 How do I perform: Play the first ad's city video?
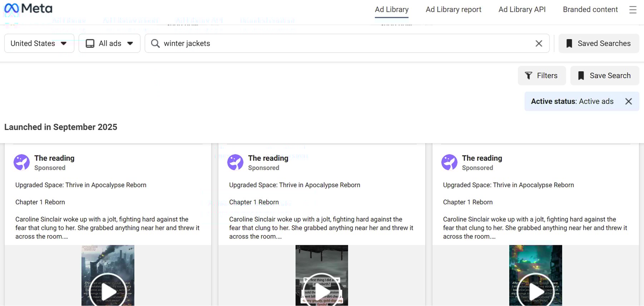tap(108, 291)
